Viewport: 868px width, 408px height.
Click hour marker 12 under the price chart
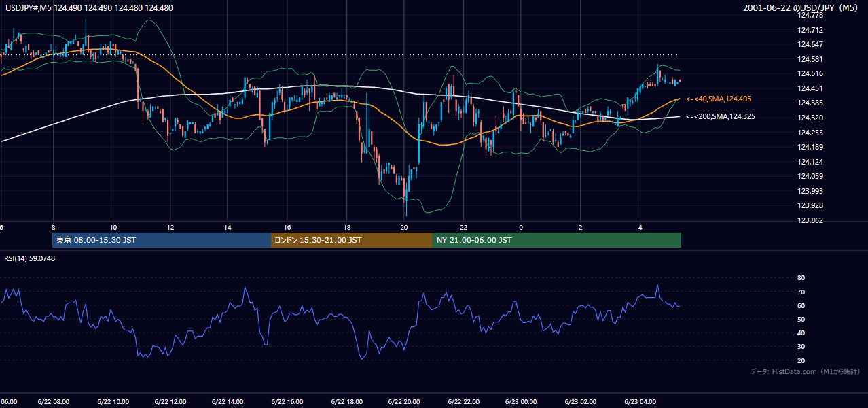coord(170,227)
